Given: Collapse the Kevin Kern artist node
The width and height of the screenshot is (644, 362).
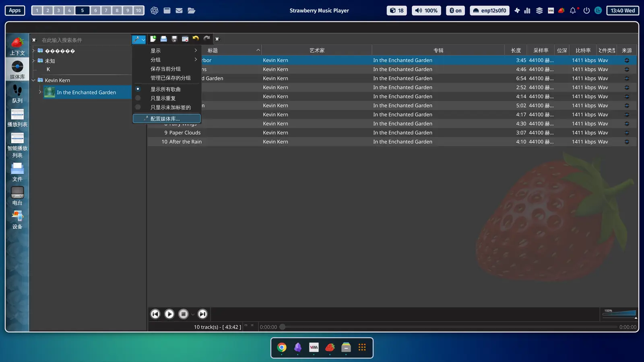Looking at the screenshot, I should coord(33,80).
